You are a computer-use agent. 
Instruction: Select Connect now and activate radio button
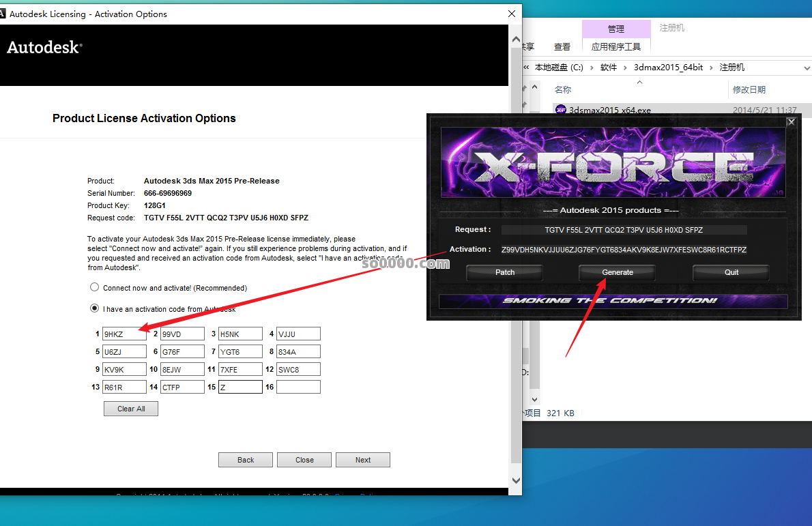pyautogui.click(x=95, y=287)
